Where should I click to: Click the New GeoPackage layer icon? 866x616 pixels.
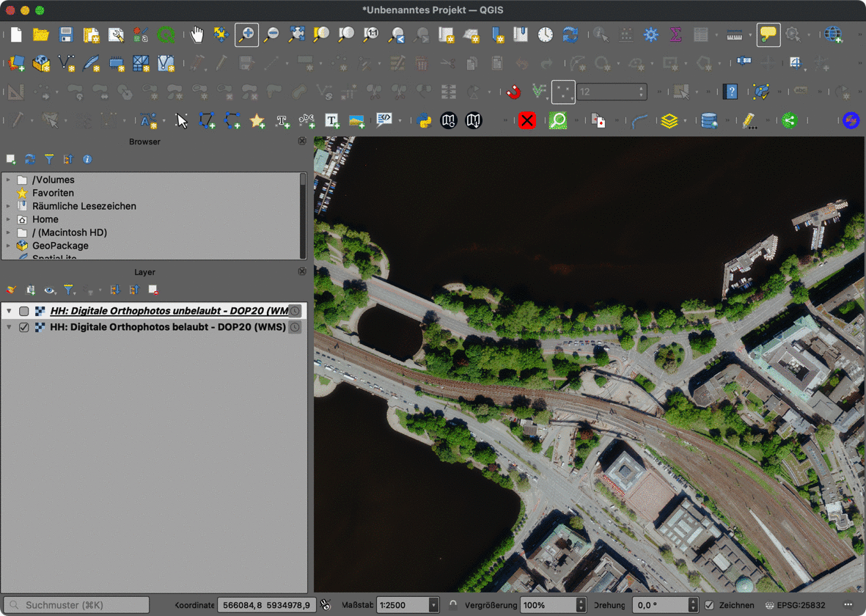coord(41,64)
